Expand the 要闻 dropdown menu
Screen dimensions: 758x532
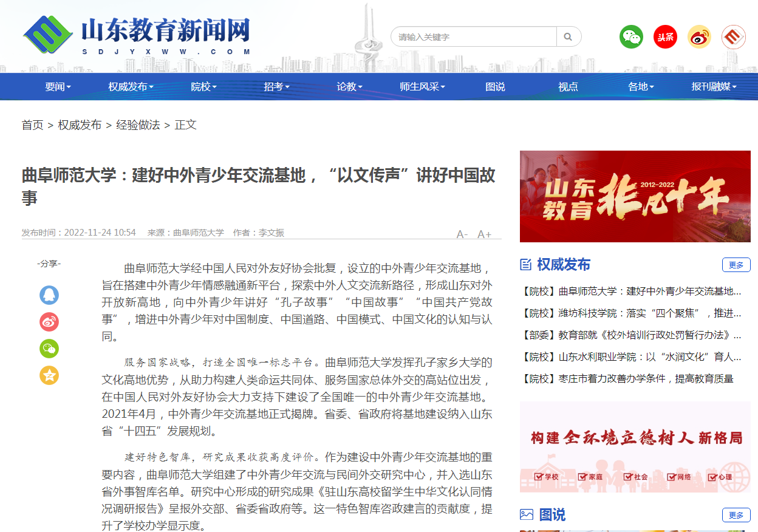[x=58, y=87]
